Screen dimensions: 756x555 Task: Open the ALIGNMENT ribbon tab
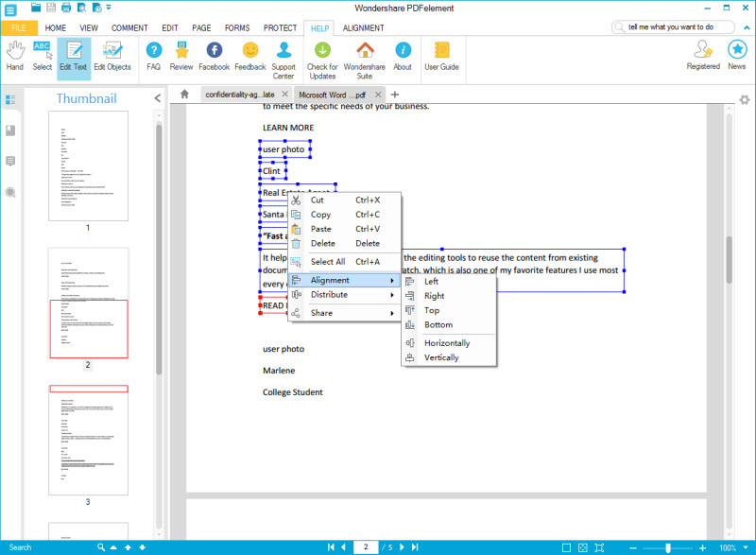[364, 28]
